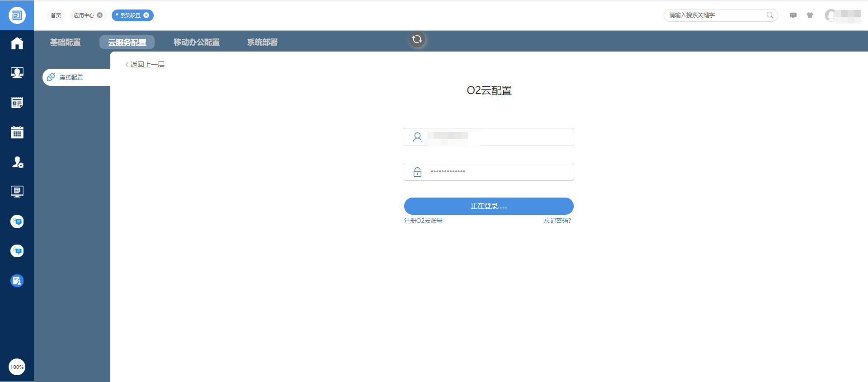Viewport: 868px width, 382px height.
Task: Open the 注册O2云账号 link
Action: coord(423,221)
